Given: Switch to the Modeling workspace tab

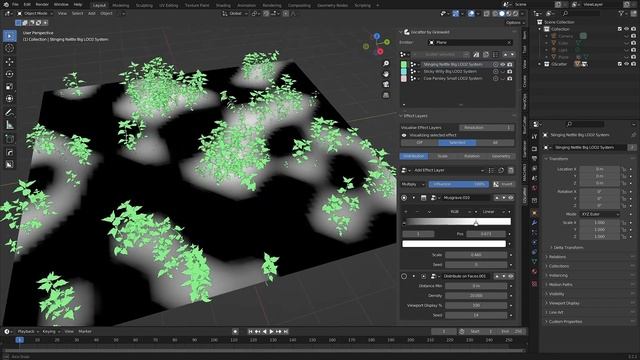Looking at the screenshot, I should tap(120, 5).
